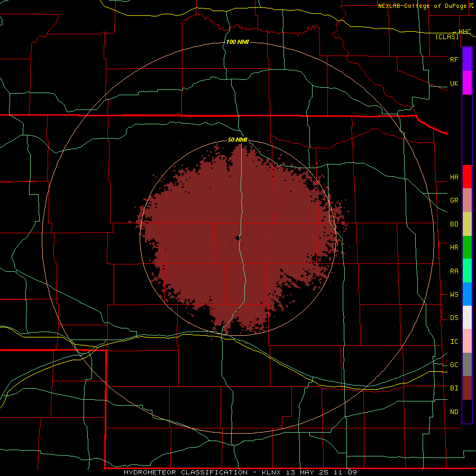Click the IC legend label
Viewport: 476px width, 476px height.
point(454,342)
